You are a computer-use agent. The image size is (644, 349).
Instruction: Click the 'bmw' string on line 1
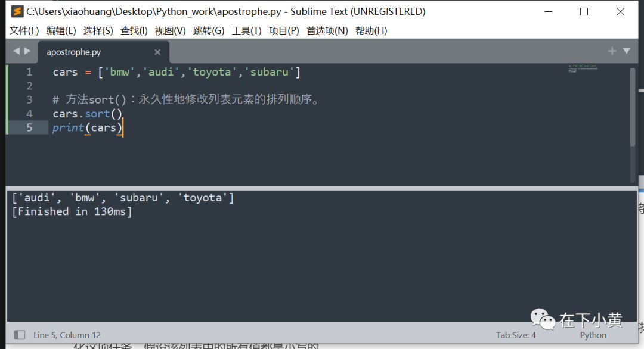[119, 72]
